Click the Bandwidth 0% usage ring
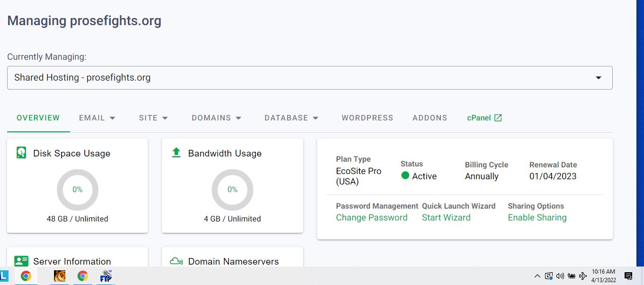 233,190
